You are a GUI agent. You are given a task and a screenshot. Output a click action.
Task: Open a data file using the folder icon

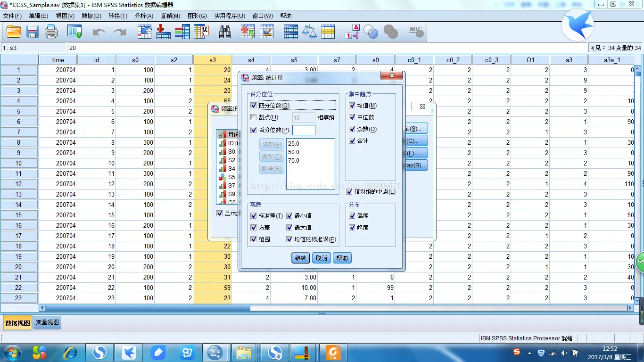tap(13, 32)
